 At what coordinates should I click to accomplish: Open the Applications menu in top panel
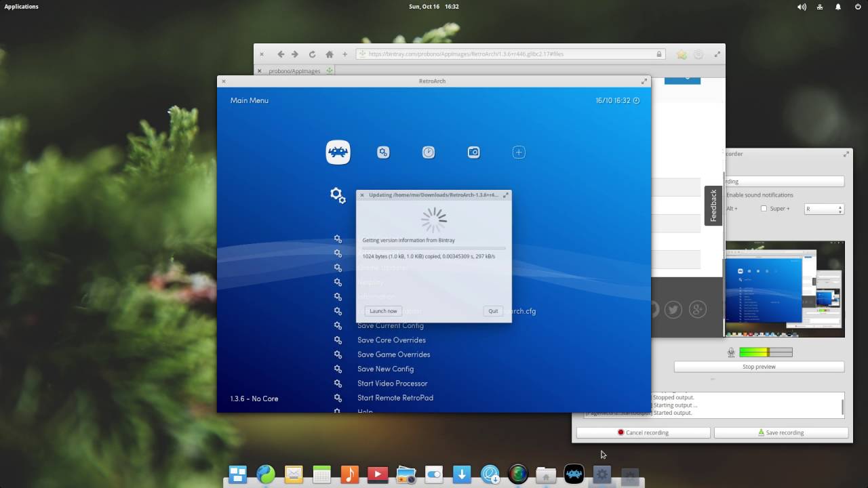[22, 7]
